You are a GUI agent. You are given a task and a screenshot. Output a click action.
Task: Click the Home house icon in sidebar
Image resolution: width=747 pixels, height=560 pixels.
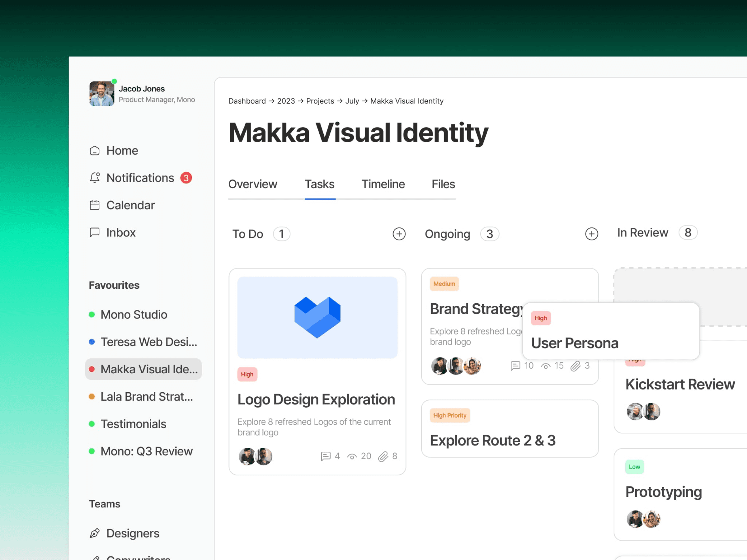coord(95,151)
